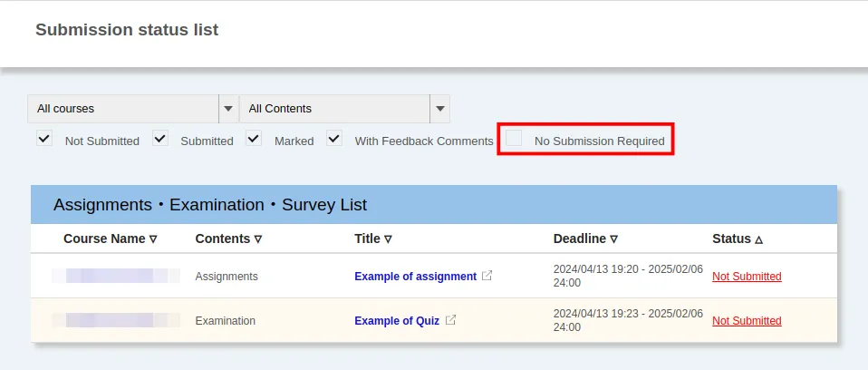Image resolution: width=868 pixels, height=370 pixels.
Task: Select the blurred course name in Examination row
Action: point(115,320)
